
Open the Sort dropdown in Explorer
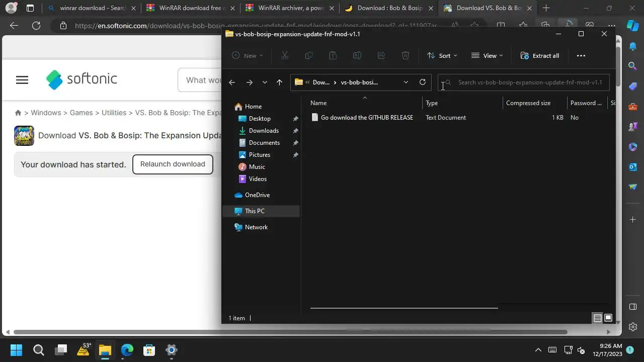[x=442, y=56]
